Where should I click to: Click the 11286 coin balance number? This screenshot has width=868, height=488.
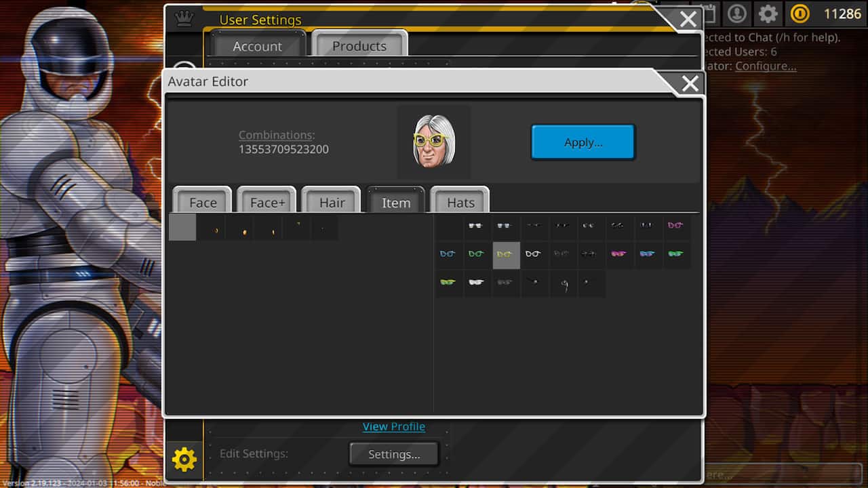(x=842, y=14)
